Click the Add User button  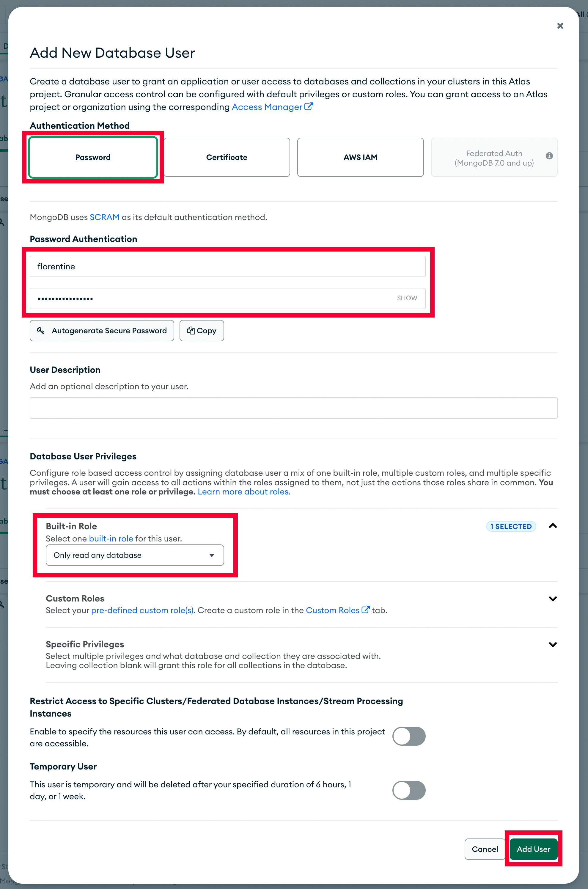pos(533,849)
